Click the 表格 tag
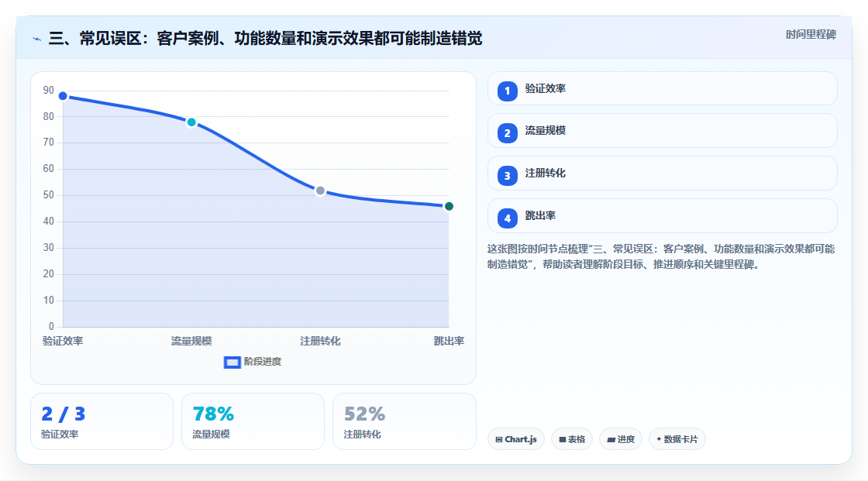This screenshot has width=868, height=481. point(572,439)
